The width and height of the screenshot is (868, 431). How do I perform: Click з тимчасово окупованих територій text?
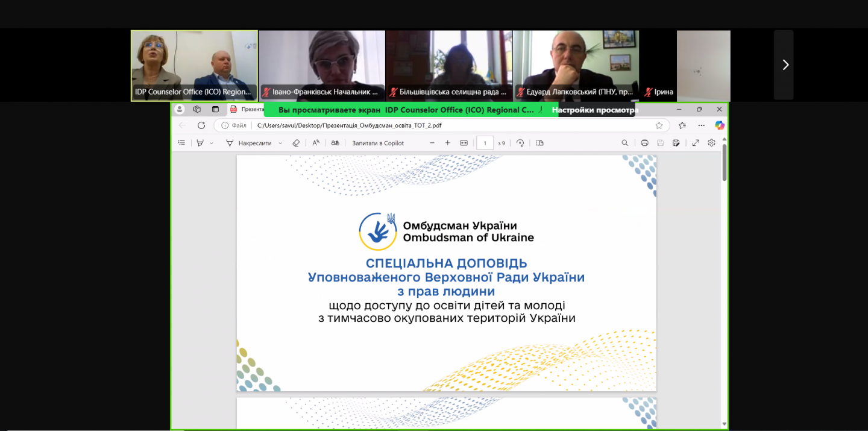click(447, 318)
